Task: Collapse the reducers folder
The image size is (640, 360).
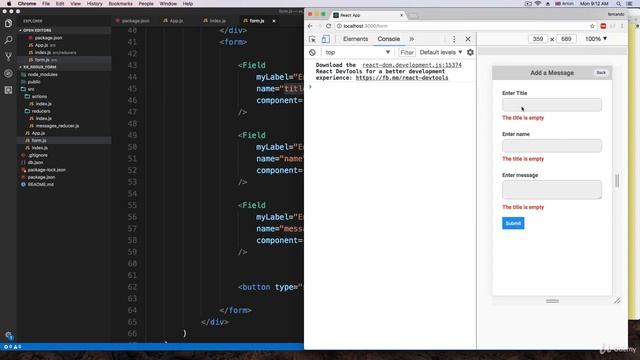Action: tap(41, 111)
